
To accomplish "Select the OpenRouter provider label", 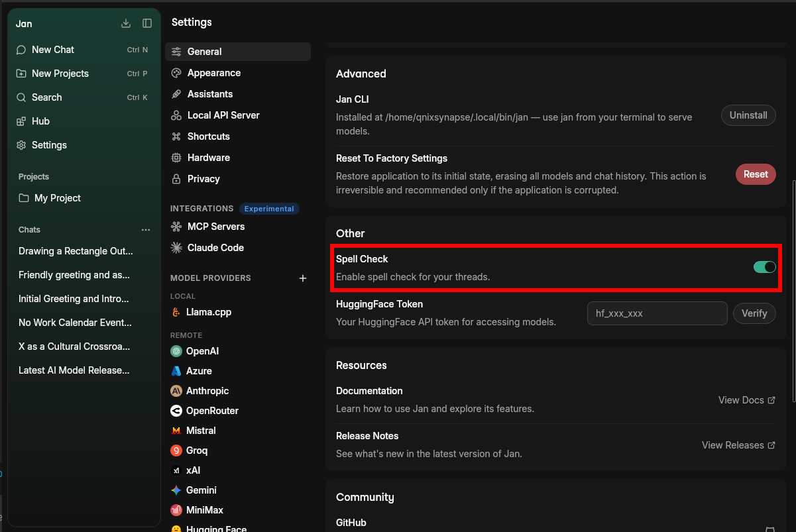I will coord(212,411).
